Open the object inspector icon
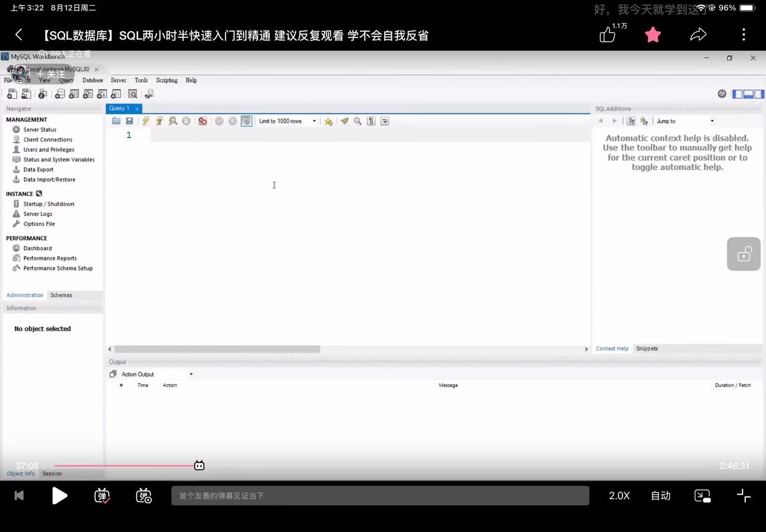The width and height of the screenshot is (766, 532). tap(43, 94)
